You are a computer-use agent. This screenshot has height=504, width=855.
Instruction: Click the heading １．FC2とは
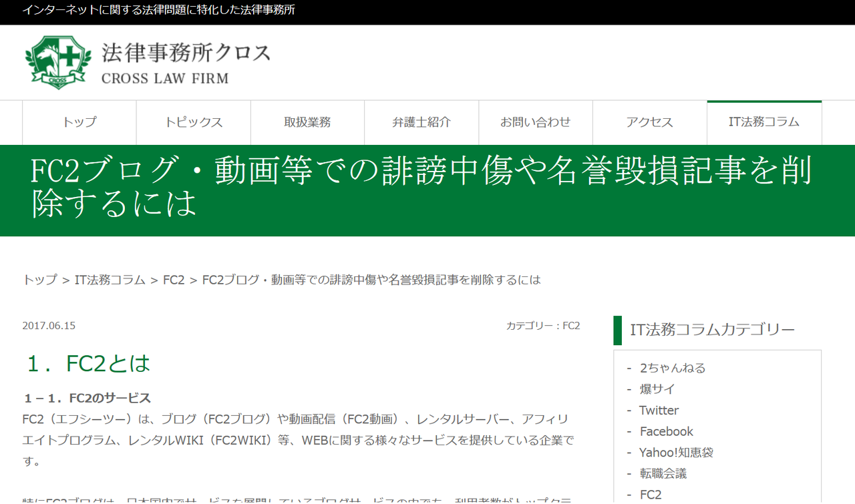(x=88, y=363)
